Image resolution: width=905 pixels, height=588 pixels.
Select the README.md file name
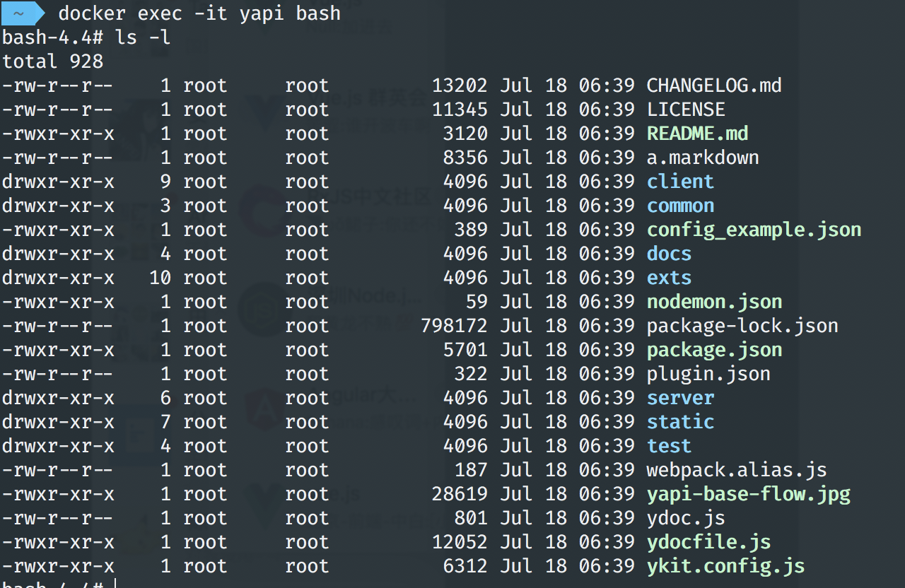coord(697,134)
